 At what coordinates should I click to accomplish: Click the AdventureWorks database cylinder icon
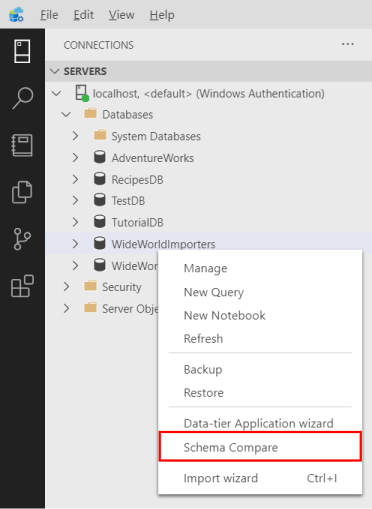[x=99, y=157]
